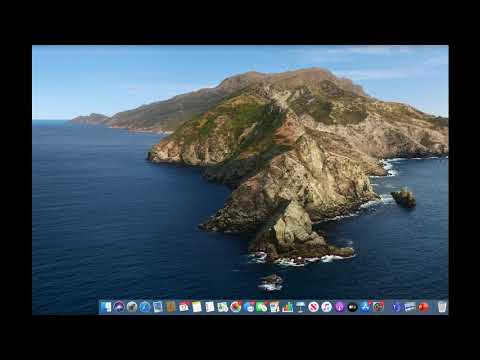The height and width of the screenshot is (360, 480).
Task: Open the Photos pinwheel icon
Action: tap(236, 307)
